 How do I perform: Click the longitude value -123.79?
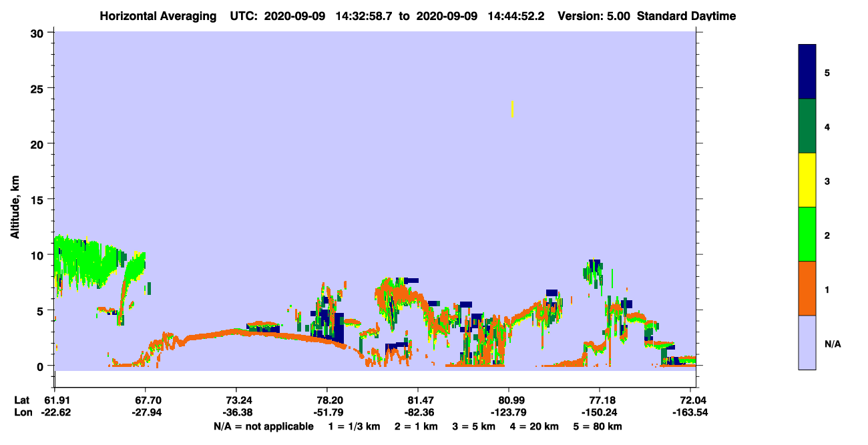(509, 412)
